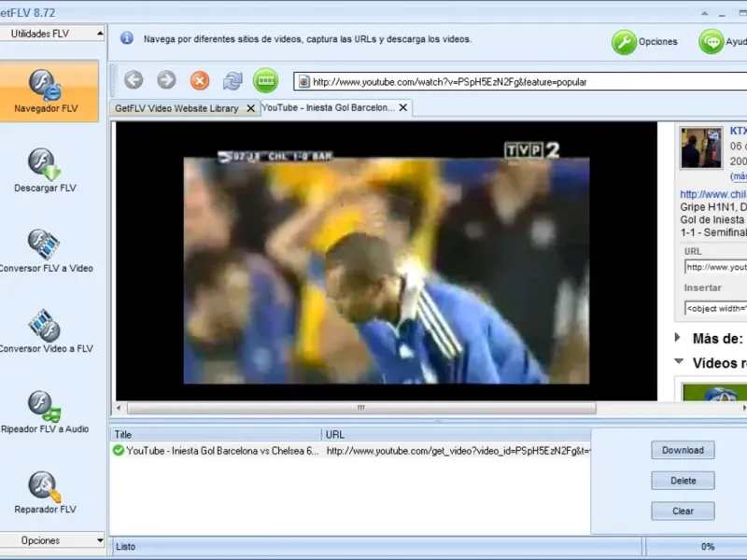Screen dimensions: 747x560
Task: Close the GetFLV Video Website Library tab
Action: (250, 108)
